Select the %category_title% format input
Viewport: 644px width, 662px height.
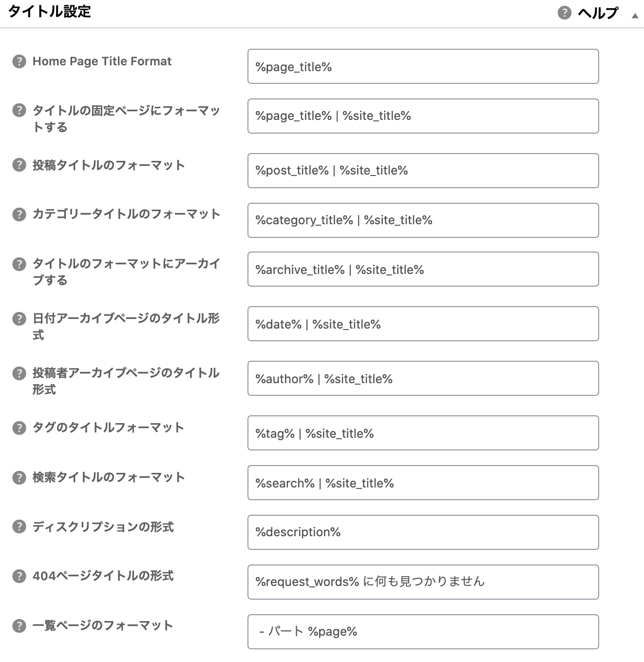(x=423, y=220)
